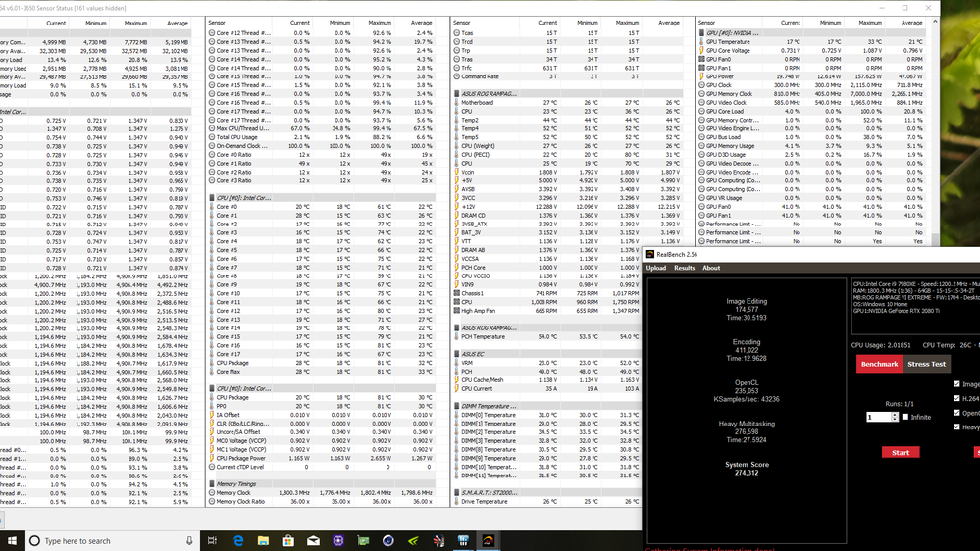Open the Upload menu in RealBench
This screenshot has height=551, width=980.
pos(655,268)
